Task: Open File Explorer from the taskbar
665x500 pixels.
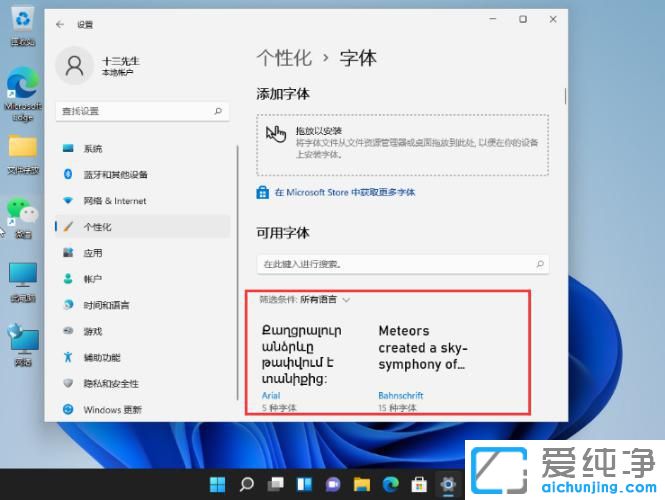Action: click(x=362, y=484)
